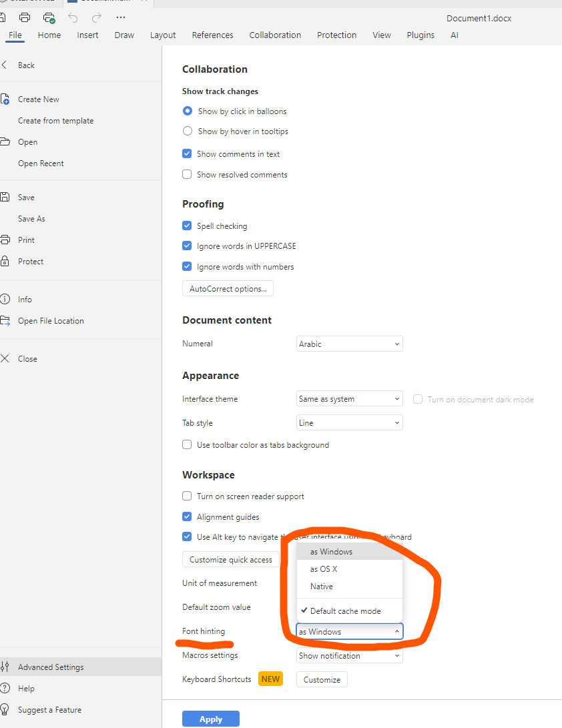Enable Show resolved comments checkbox

pos(187,175)
